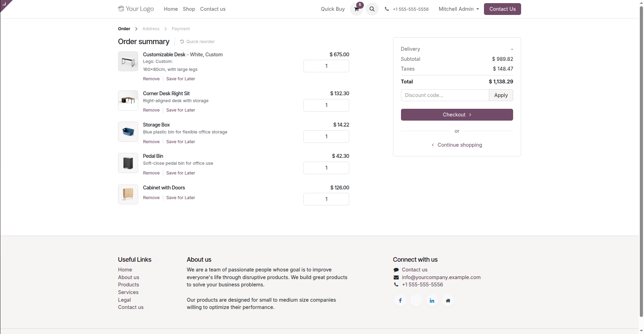Click the search magnifier icon
This screenshot has height=334, width=644.
point(372,9)
